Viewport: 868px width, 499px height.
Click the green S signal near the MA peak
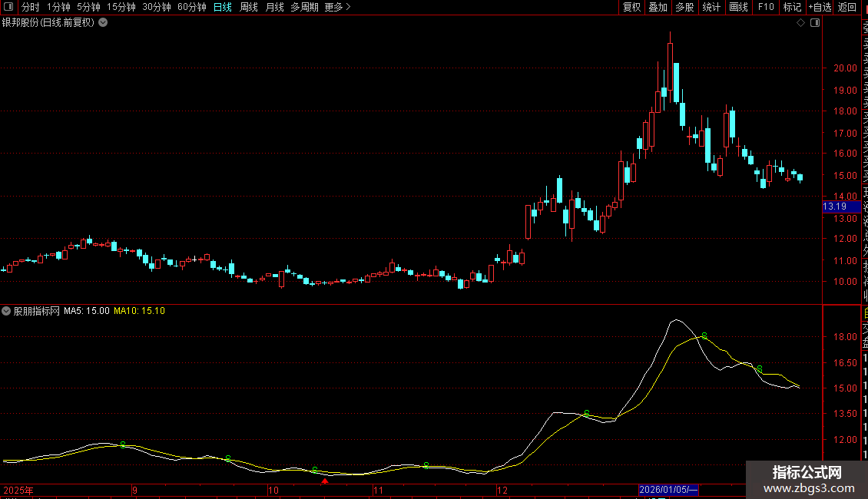(x=704, y=335)
